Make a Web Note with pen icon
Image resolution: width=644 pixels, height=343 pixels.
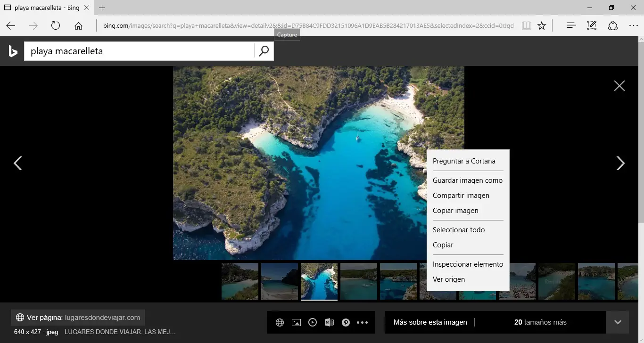(592, 25)
